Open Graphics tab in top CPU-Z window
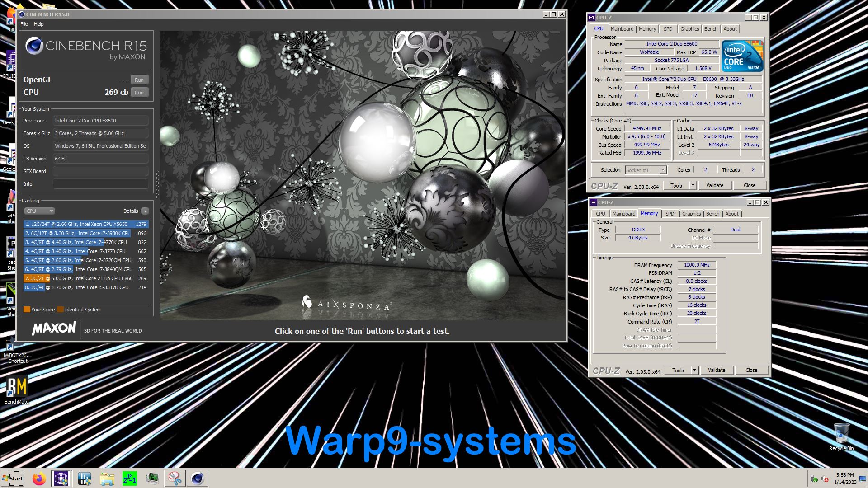This screenshot has width=868, height=488. tap(689, 29)
